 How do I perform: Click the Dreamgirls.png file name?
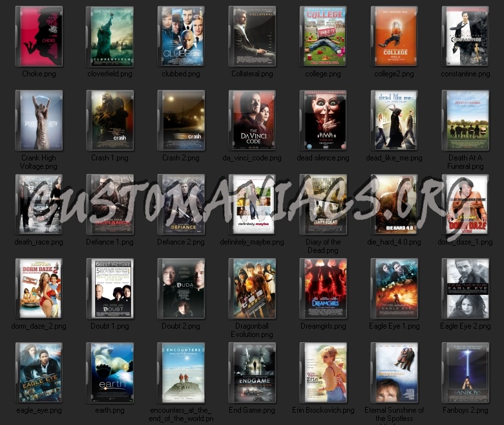(323, 326)
